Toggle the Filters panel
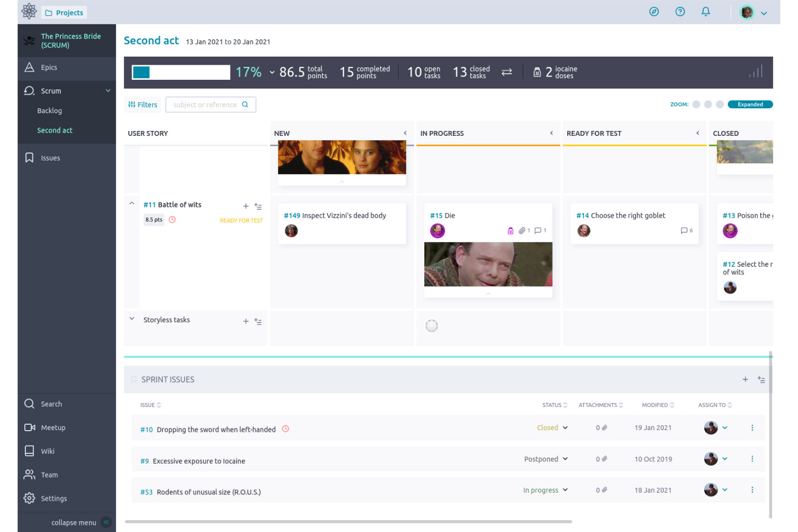798x532 pixels. pyautogui.click(x=143, y=105)
